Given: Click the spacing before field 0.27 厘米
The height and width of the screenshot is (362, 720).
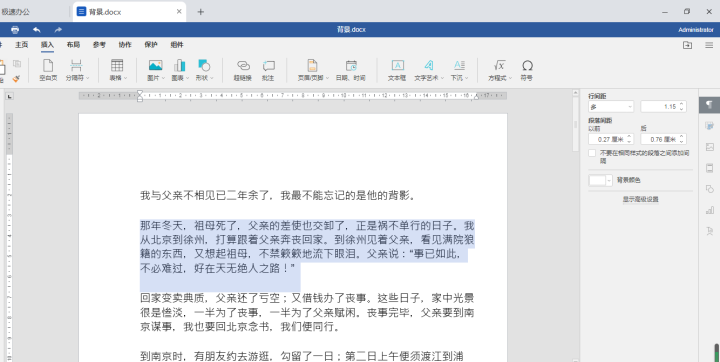Looking at the screenshot, I should (x=611, y=139).
